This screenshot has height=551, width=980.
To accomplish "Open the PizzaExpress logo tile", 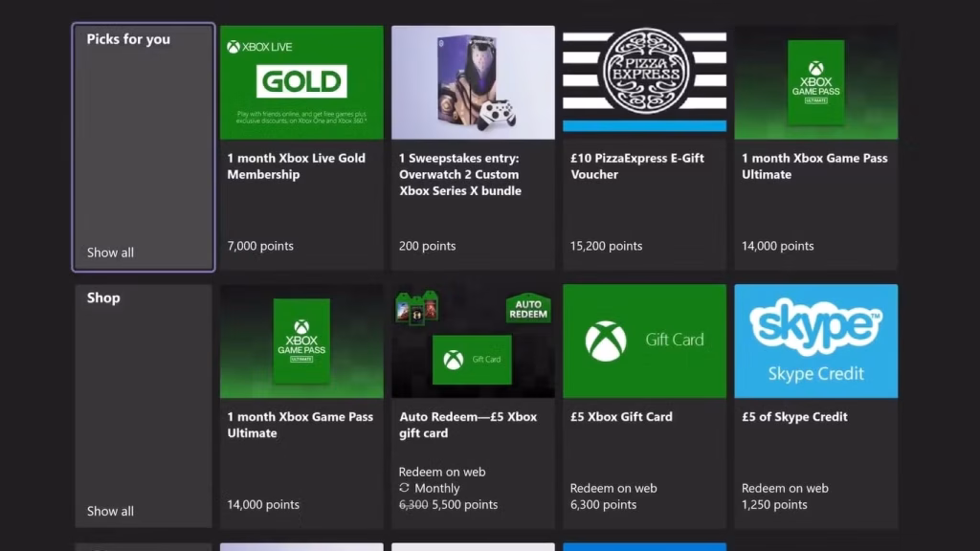I will pyautogui.click(x=644, y=78).
